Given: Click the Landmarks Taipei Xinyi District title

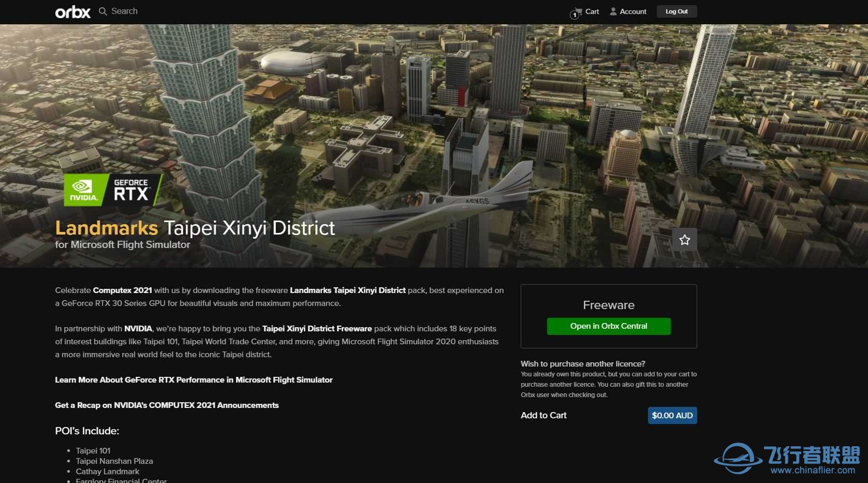Looking at the screenshot, I should tap(195, 228).
